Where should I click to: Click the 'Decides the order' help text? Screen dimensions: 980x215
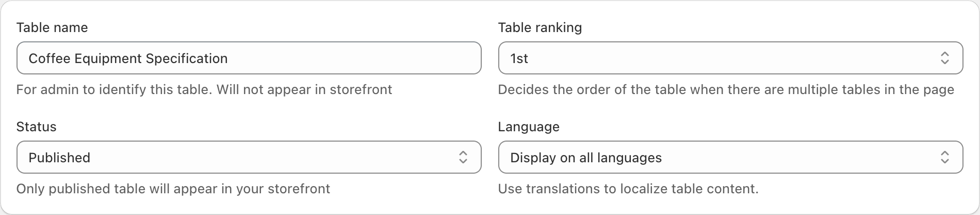(x=726, y=89)
